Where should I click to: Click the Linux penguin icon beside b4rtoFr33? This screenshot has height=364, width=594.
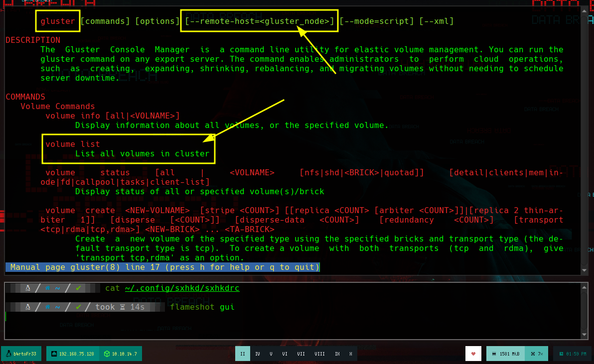(x=8, y=354)
